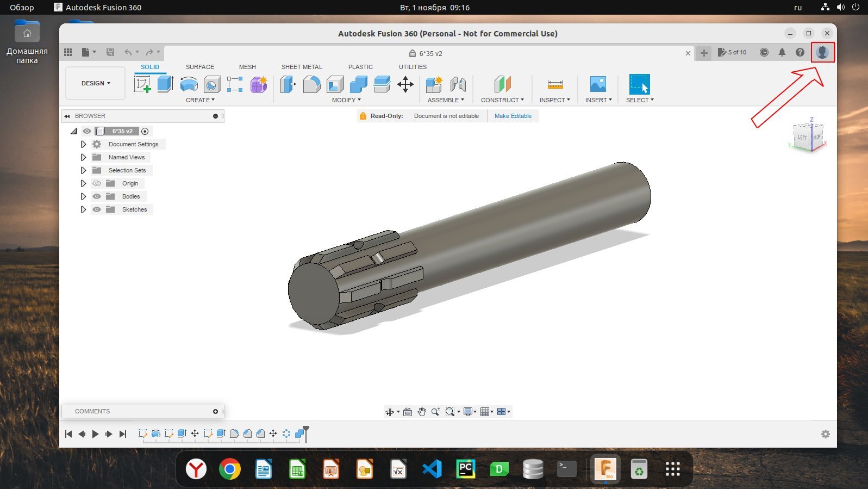This screenshot has width=868, height=489.
Task: Open the user profile avatar
Action: pos(822,52)
